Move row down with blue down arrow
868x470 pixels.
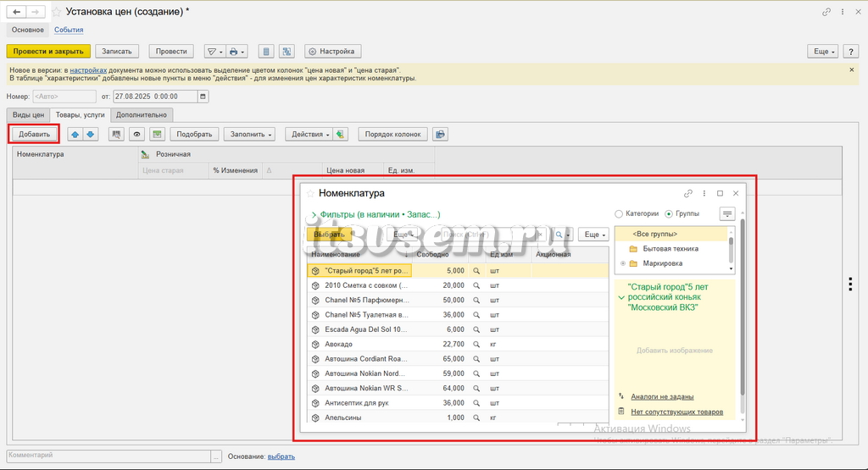pos(90,135)
